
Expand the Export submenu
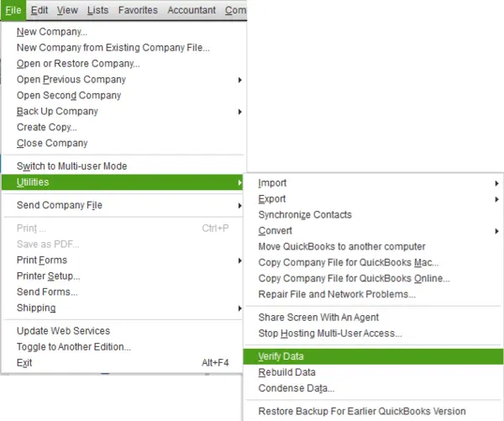click(x=273, y=199)
